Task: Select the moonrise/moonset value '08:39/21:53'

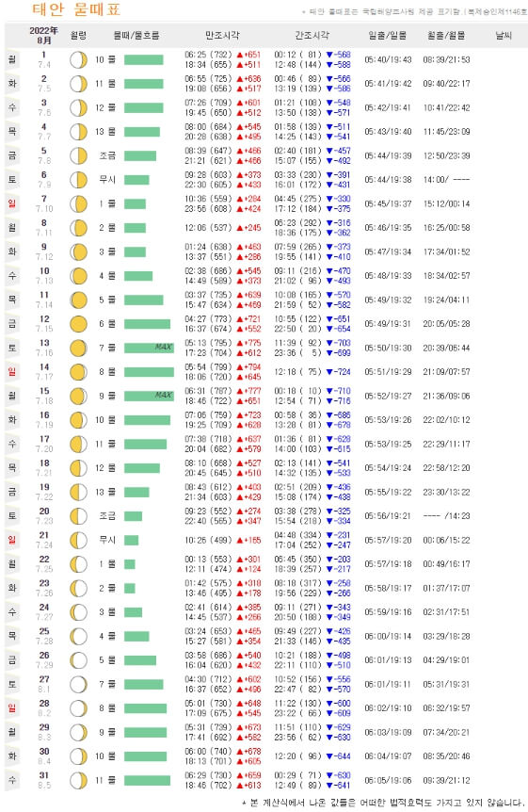Action: [x=446, y=59]
